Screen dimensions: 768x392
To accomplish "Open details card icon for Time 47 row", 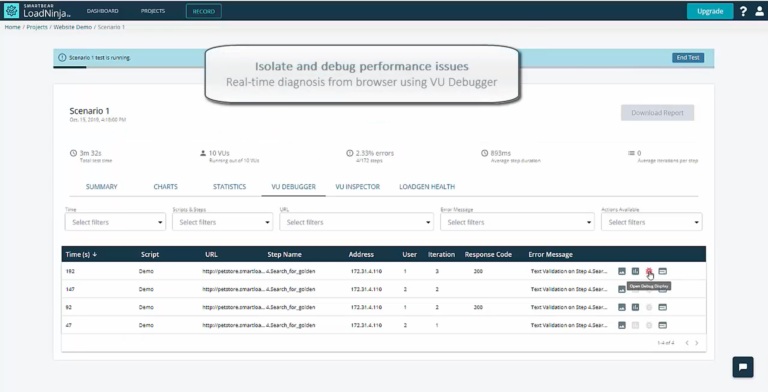I will 662,325.
